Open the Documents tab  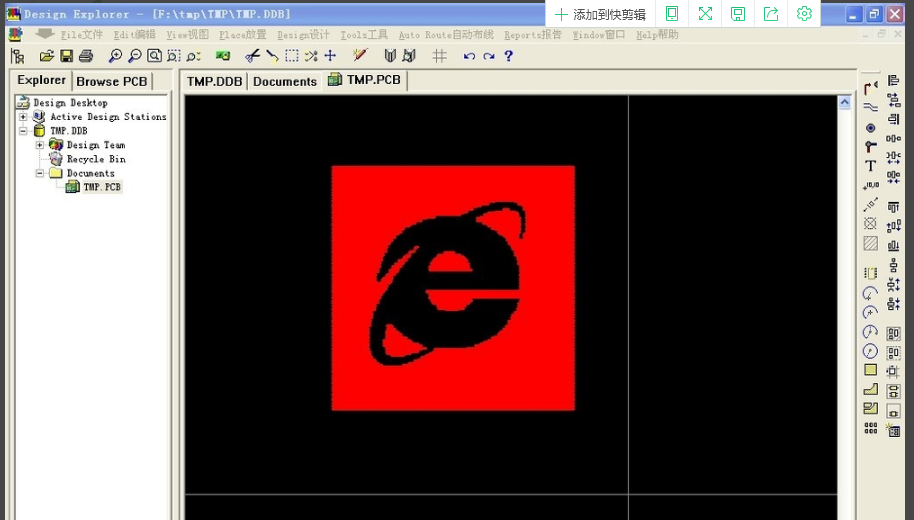285,82
